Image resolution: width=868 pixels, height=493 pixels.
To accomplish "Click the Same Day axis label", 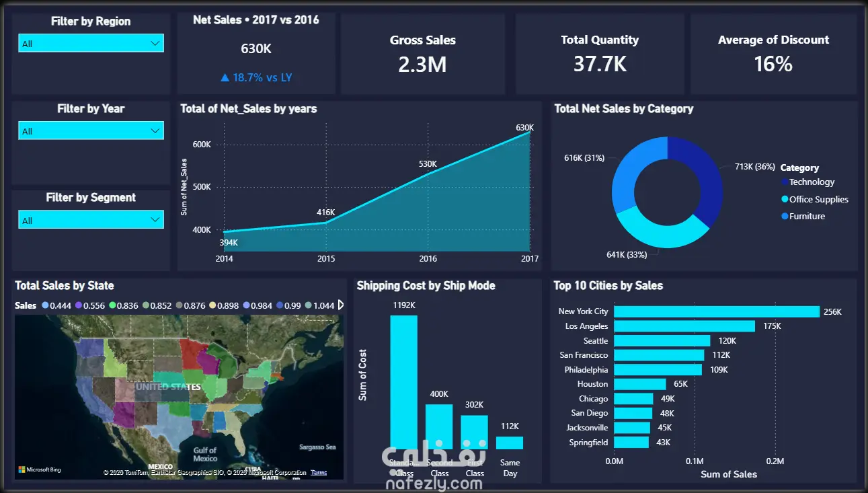I will (510, 468).
